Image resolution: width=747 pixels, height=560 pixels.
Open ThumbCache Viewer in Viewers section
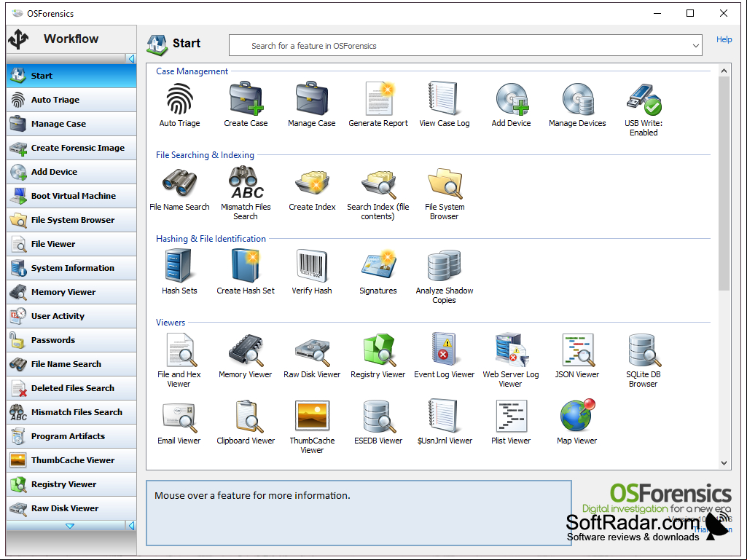pyautogui.click(x=312, y=427)
